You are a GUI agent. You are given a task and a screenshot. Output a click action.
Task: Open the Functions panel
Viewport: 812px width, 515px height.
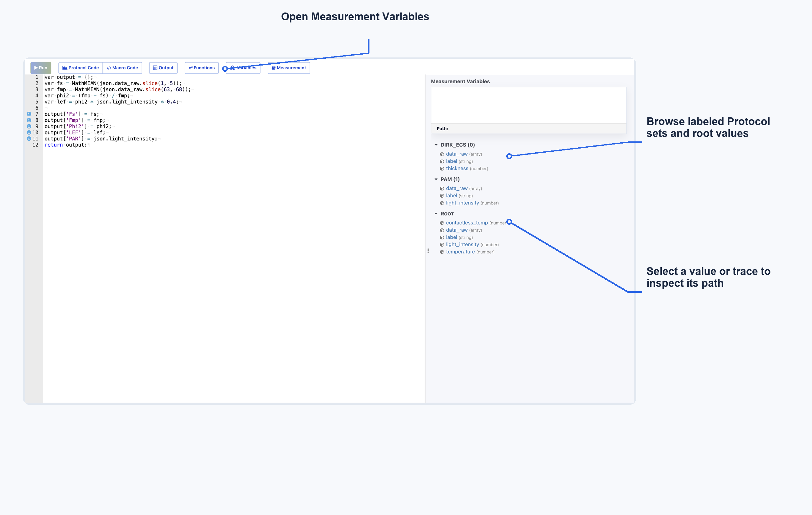point(202,68)
